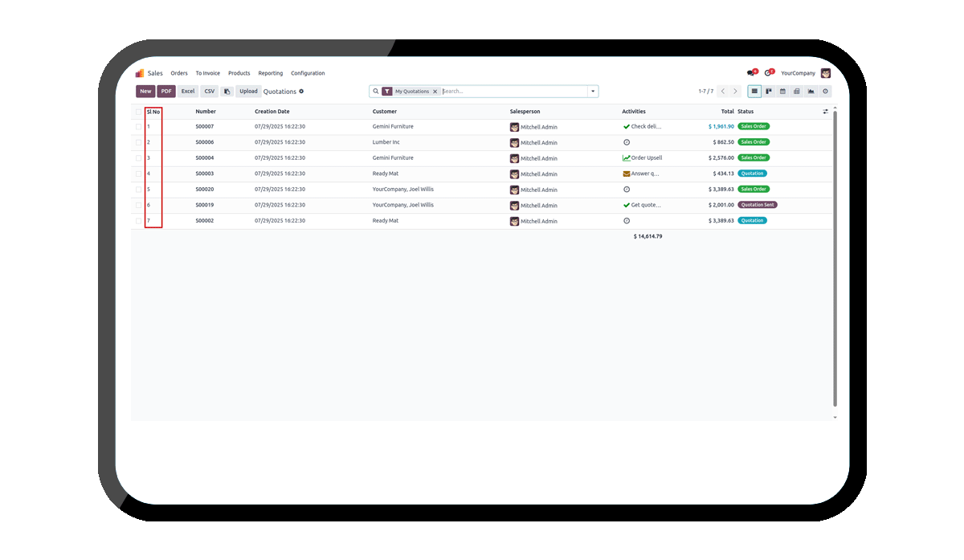Open the activities clock icon in top bar
This screenshot has width=964, height=560.
click(x=769, y=73)
